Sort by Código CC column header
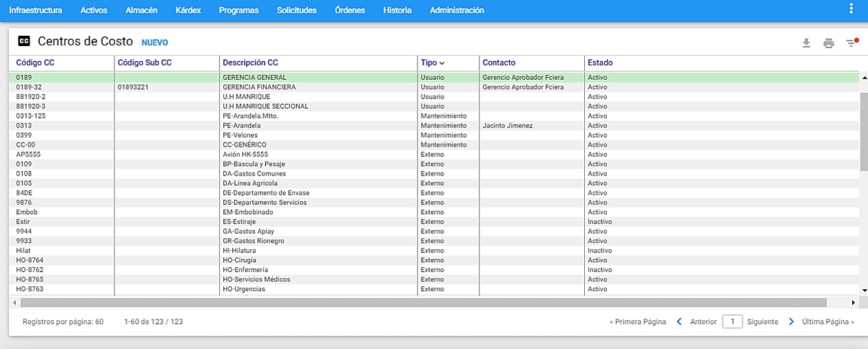 (35, 63)
